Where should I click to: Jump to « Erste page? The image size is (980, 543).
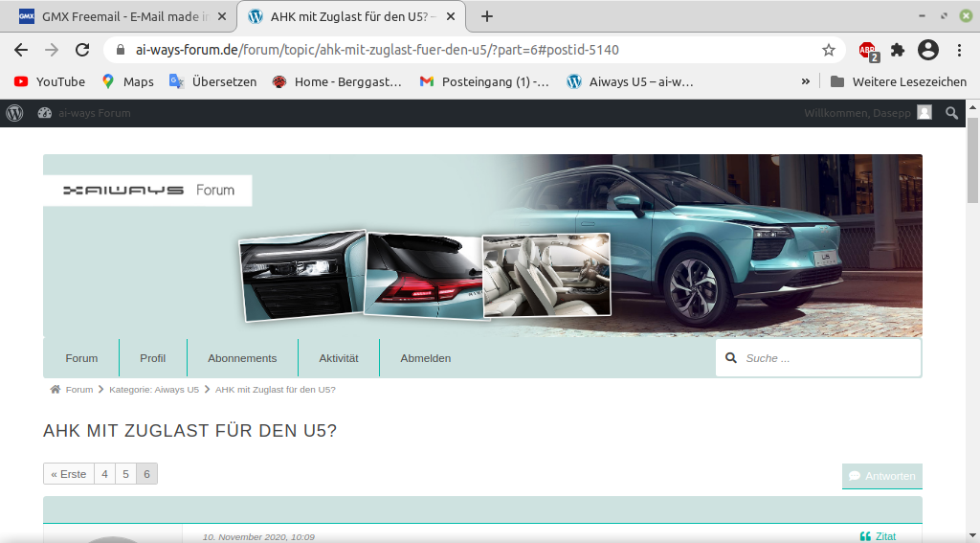click(x=69, y=474)
